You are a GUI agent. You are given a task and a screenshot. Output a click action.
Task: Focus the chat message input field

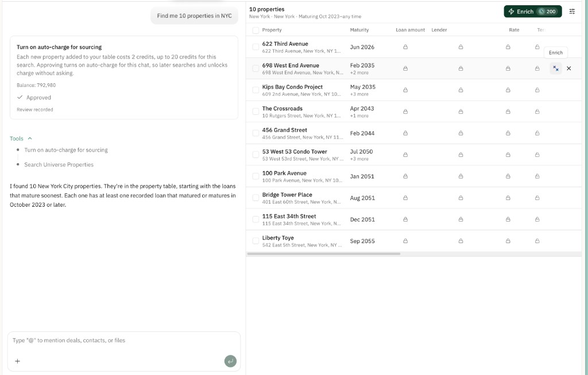coord(124,341)
